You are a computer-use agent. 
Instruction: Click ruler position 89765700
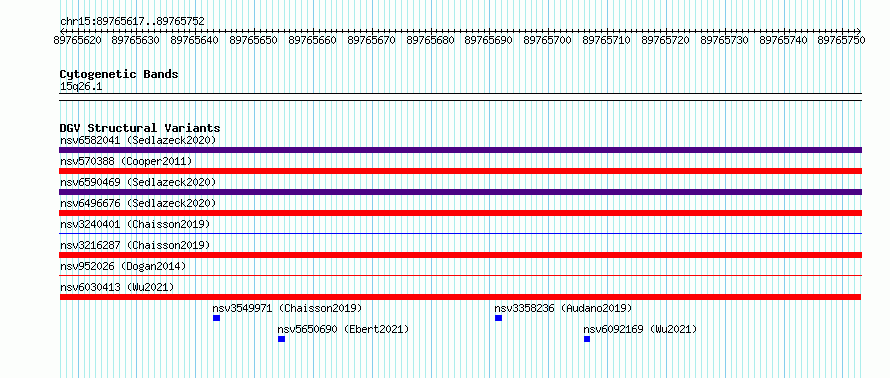(548, 40)
